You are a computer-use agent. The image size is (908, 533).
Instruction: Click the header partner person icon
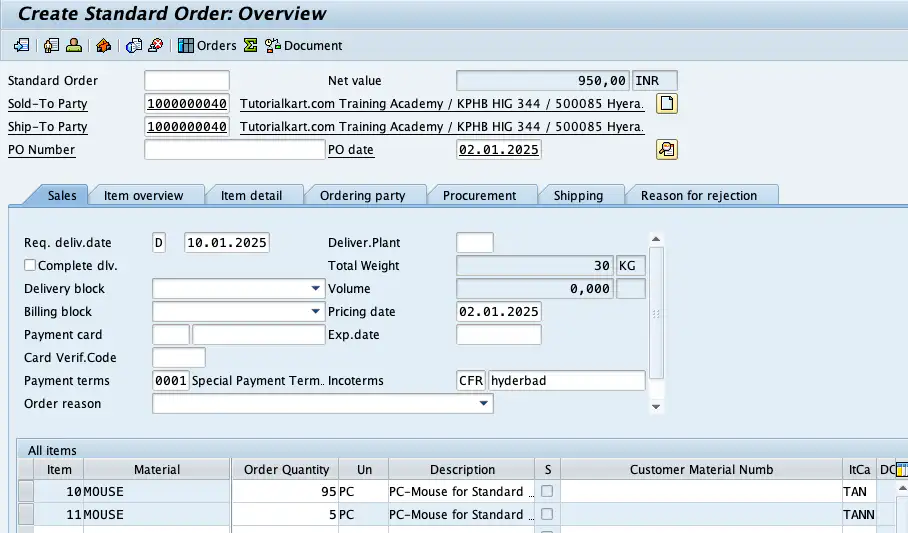point(74,45)
